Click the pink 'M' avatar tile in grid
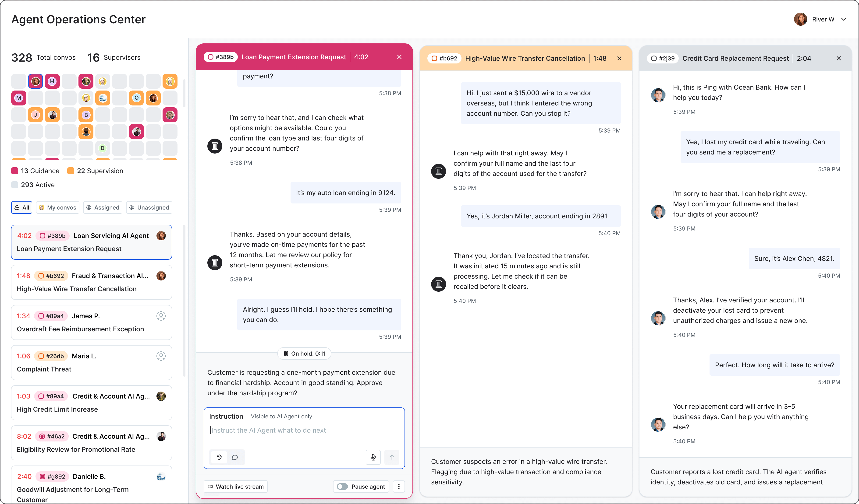This screenshot has width=859, height=504. (x=19, y=98)
